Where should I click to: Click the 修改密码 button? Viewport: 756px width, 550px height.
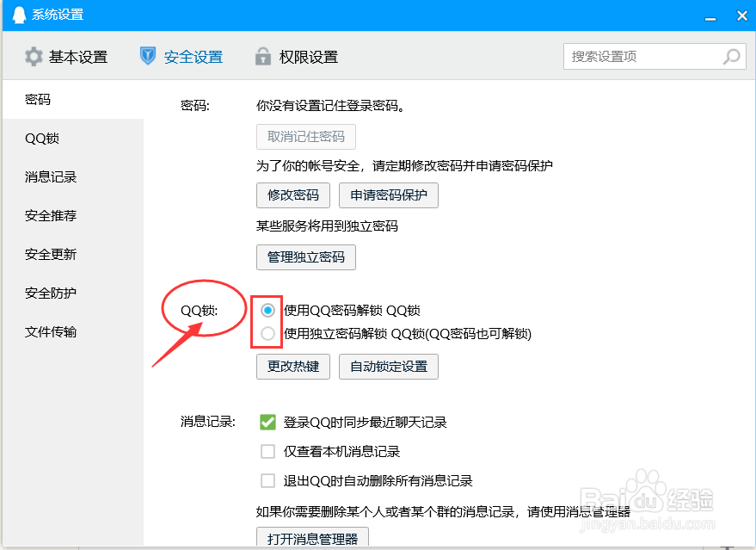click(x=293, y=195)
